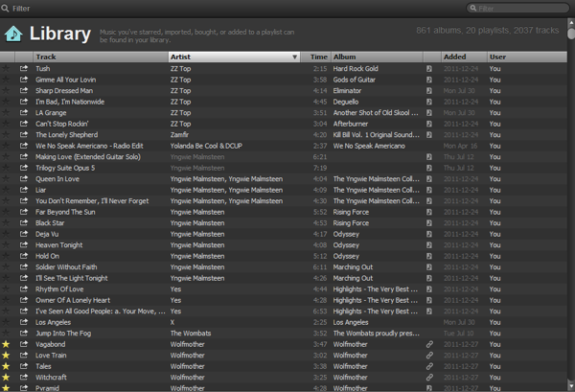
Task: Star the track Liar
Action: [x=6, y=190]
